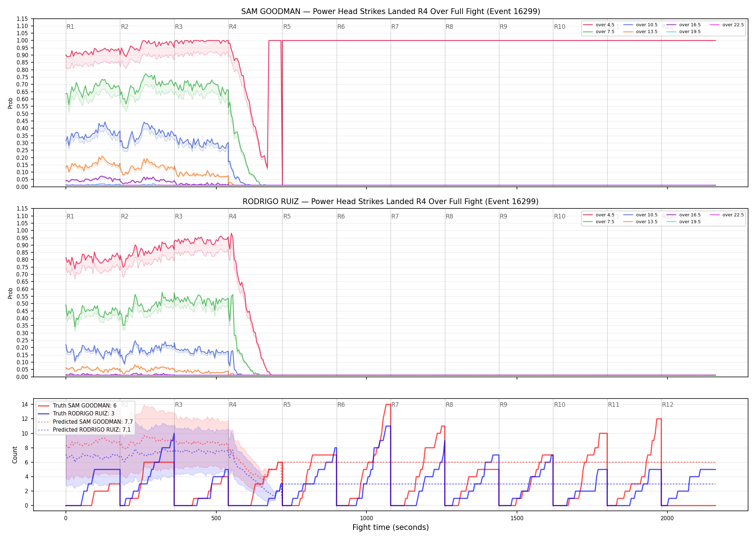Click the x-axis tick label 2000
Screen dimensions: 756x540
(x=667, y=518)
